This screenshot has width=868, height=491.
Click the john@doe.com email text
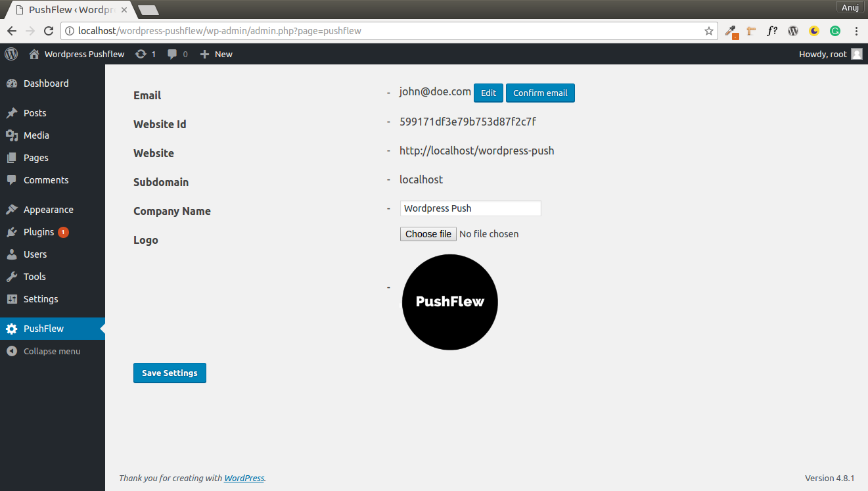[435, 92]
